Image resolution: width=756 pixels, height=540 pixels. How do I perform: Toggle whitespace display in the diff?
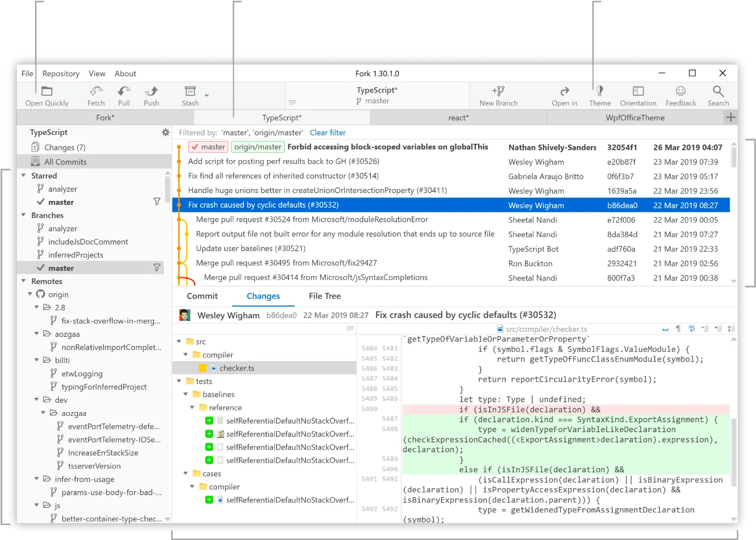tap(665, 329)
